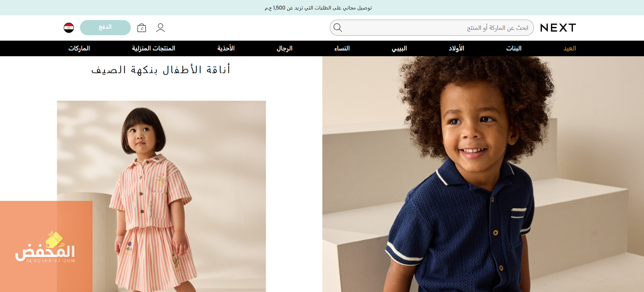Viewport: 644px width, 292px height.
Task: Open the المنتجات المنزلية menu item
Action: point(154,48)
